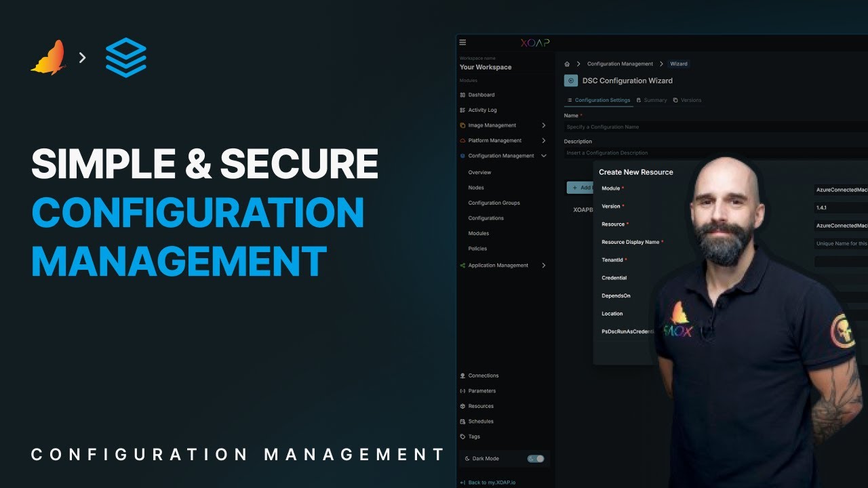868x488 pixels.
Task: Click the Your Workspace name
Action: [486, 67]
